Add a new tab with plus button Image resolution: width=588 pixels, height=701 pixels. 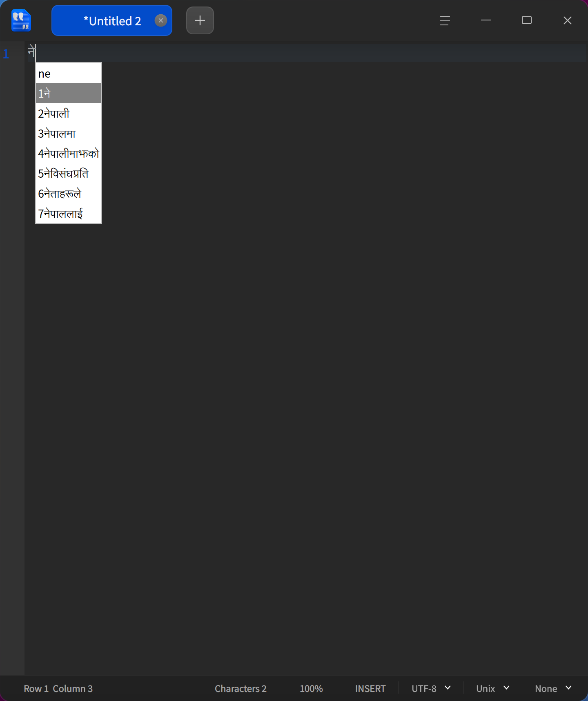[x=200, y=20]
